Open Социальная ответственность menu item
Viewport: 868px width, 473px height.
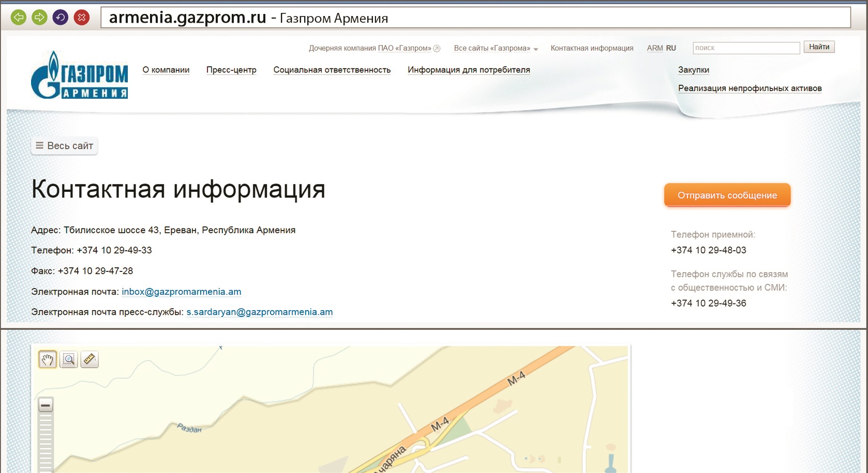point(332,70)
